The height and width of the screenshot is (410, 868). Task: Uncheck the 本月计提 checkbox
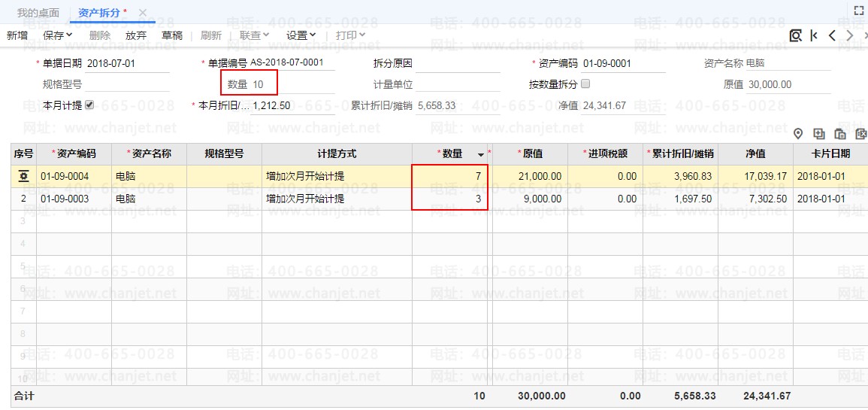click(89, 105)
